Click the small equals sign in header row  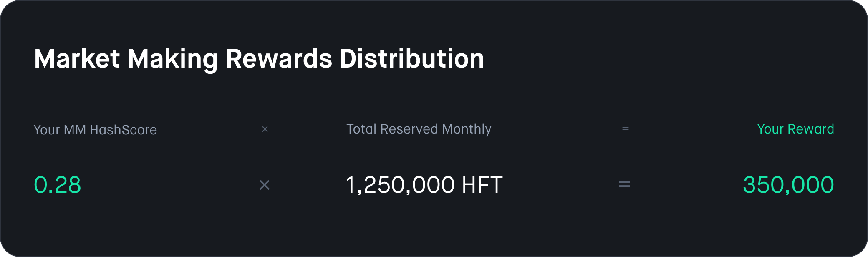pos(625,129)
